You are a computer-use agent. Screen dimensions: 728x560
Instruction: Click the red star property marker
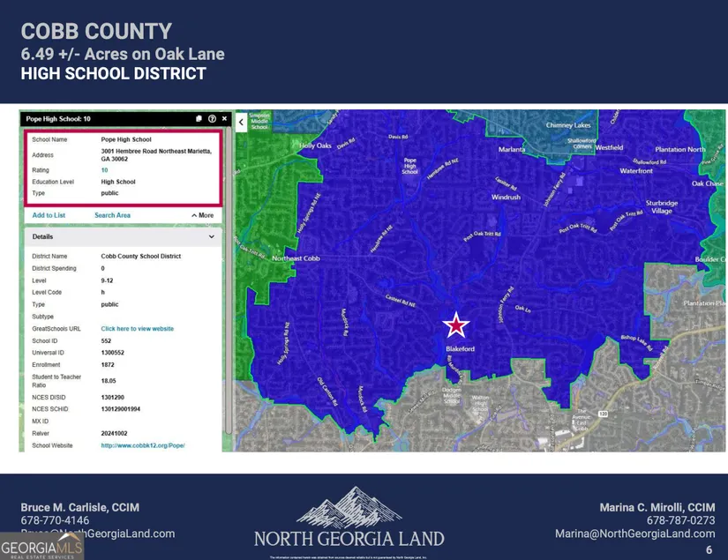coord(456,325)
